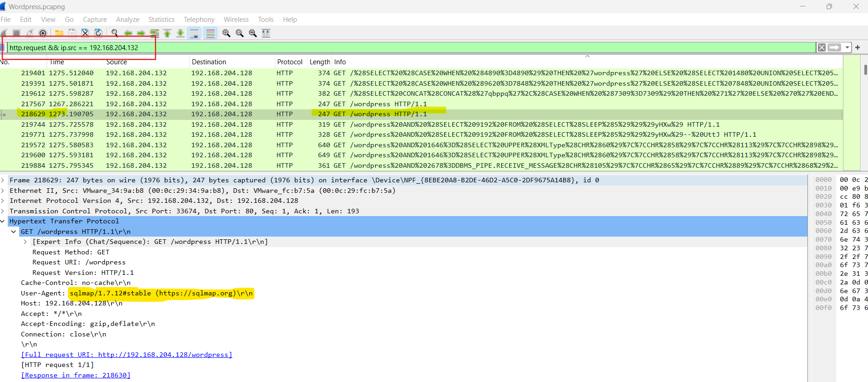Open the Help menu
This screenshot has height=382, width=868.
click(x=290, y=19)
